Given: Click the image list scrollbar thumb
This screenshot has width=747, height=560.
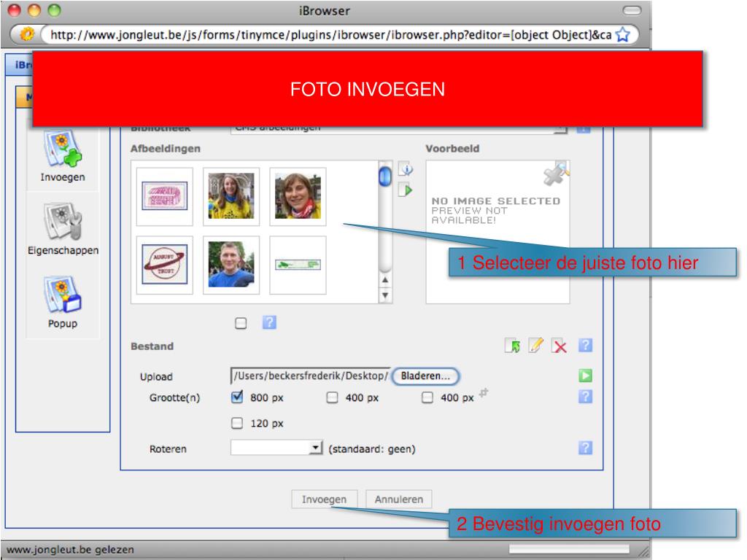Looking at the screenshot, I should [x=385, y=176].
